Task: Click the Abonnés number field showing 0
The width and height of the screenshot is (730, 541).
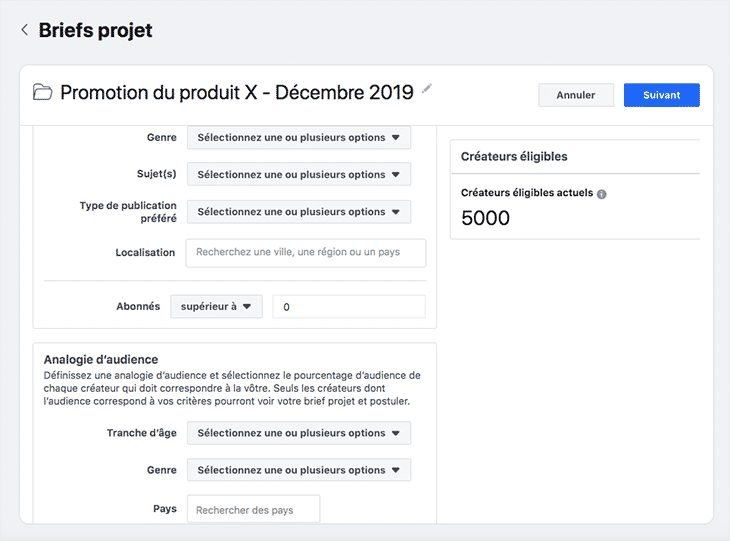Action: click(x=349, y=307)
